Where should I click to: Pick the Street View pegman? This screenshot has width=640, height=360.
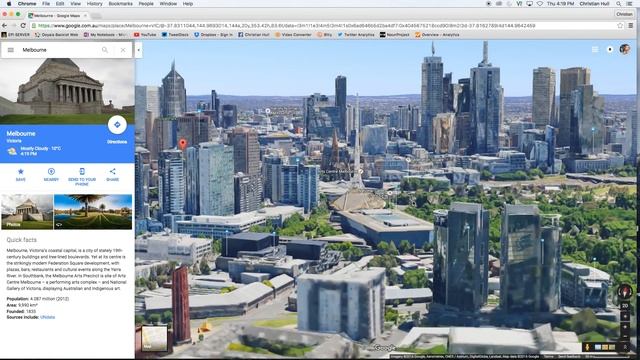587,347
